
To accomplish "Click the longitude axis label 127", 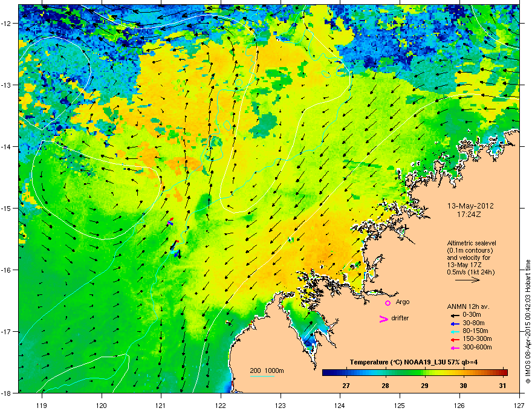I will 519,405.
